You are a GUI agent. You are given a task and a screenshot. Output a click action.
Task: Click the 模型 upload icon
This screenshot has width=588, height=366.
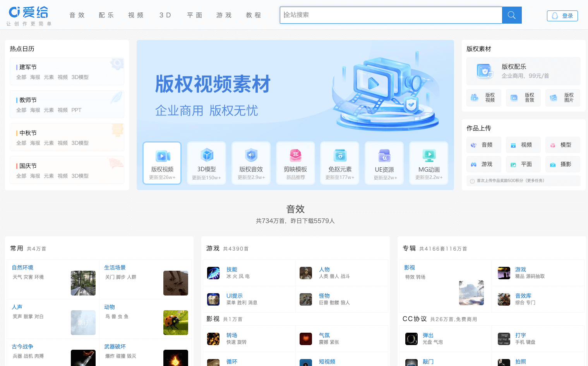[x=562, y=144]
